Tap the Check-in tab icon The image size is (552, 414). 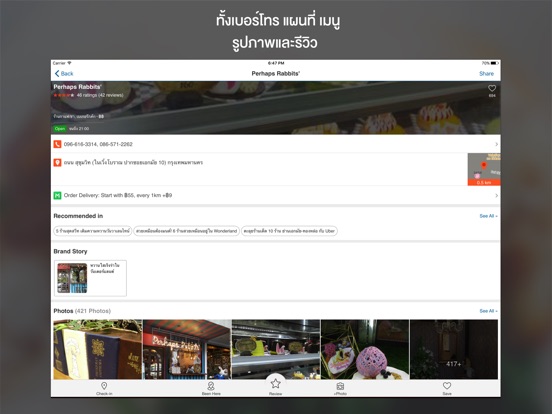tap(104, 386)
